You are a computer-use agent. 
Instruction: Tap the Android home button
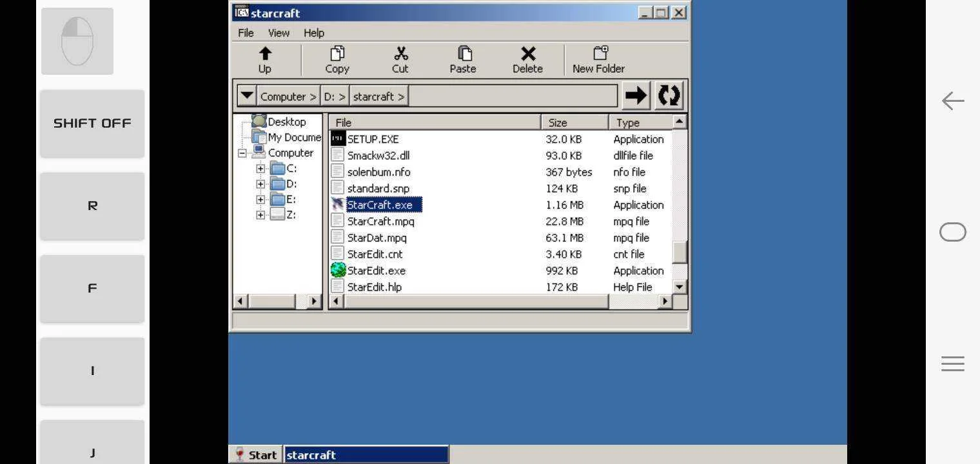[952, 232]
